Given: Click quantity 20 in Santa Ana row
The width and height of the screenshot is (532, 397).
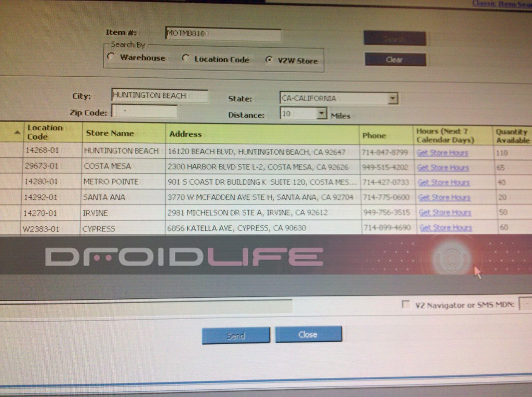Looking at the screenshot, I should point(502,197).
